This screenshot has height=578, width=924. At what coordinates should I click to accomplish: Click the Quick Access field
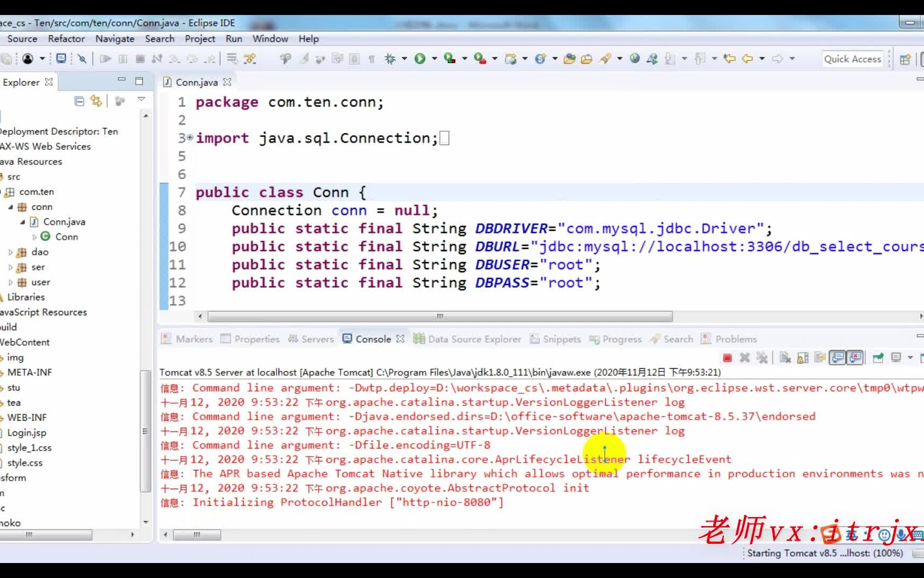click(852, 59)
